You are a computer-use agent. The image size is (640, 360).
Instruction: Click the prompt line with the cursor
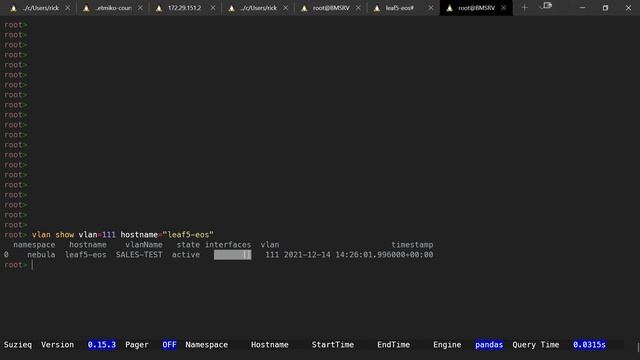(19, 265)
